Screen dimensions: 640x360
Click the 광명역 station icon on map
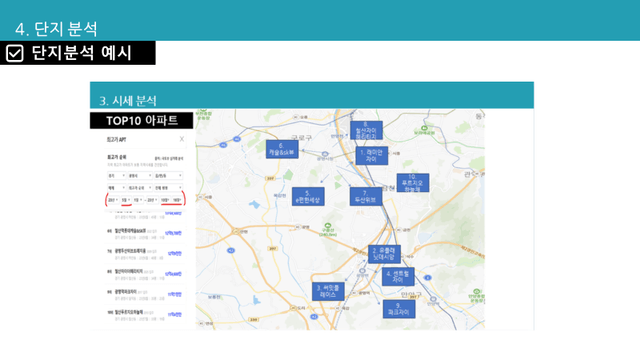tap(362, 271)
